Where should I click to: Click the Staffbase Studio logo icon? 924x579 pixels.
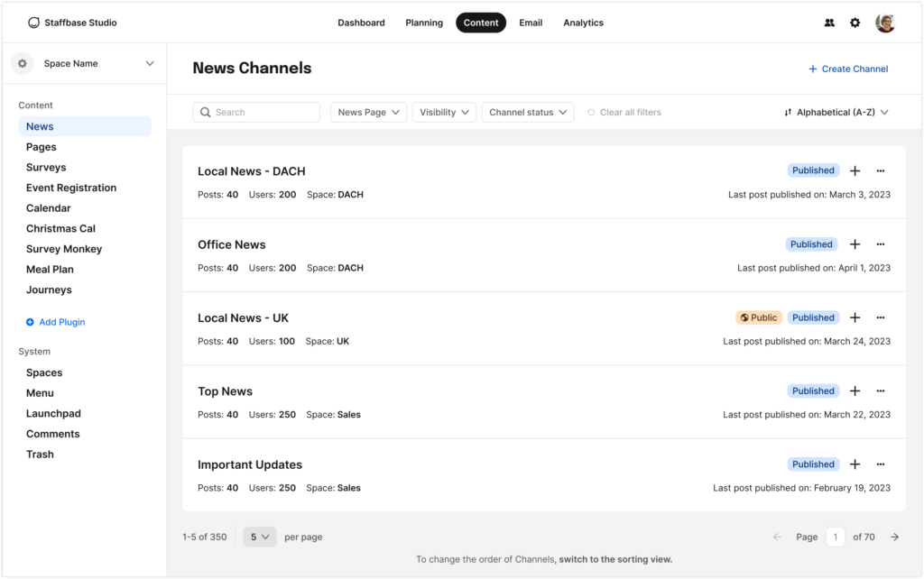(33, 23)
